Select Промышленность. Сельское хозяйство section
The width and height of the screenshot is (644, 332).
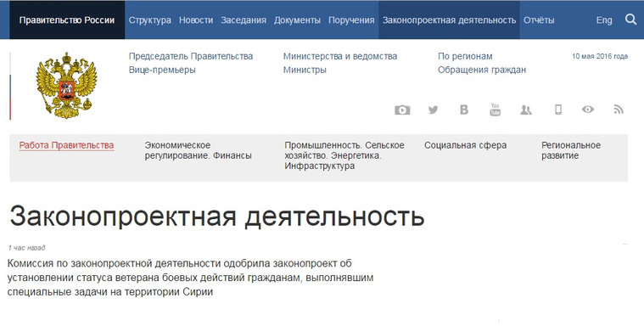click(x=344, y=155)
